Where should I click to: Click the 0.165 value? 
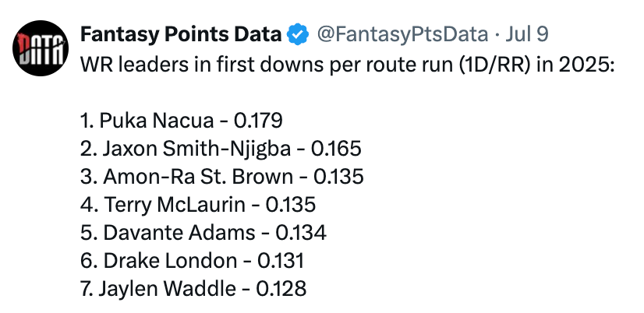click(336, 149)
